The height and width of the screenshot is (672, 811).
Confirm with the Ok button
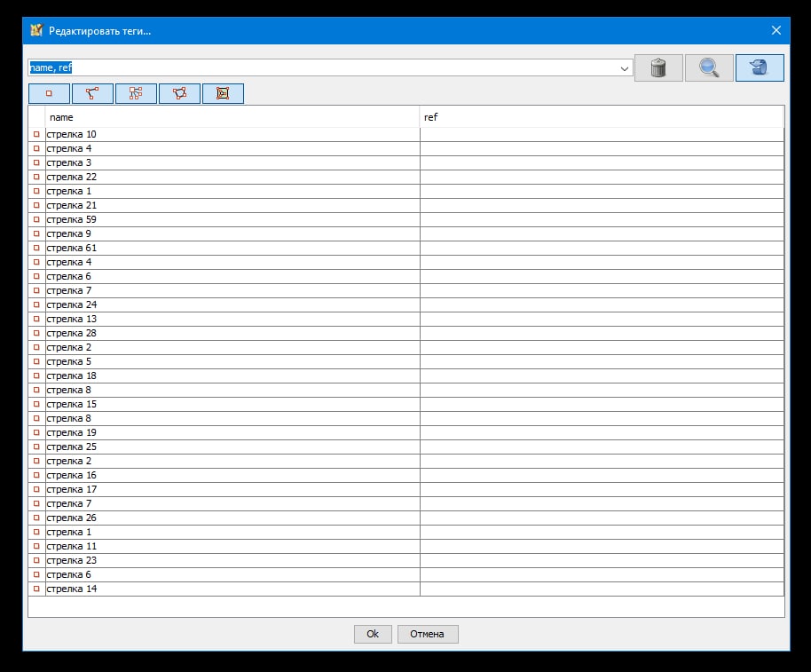click(373, 634)
